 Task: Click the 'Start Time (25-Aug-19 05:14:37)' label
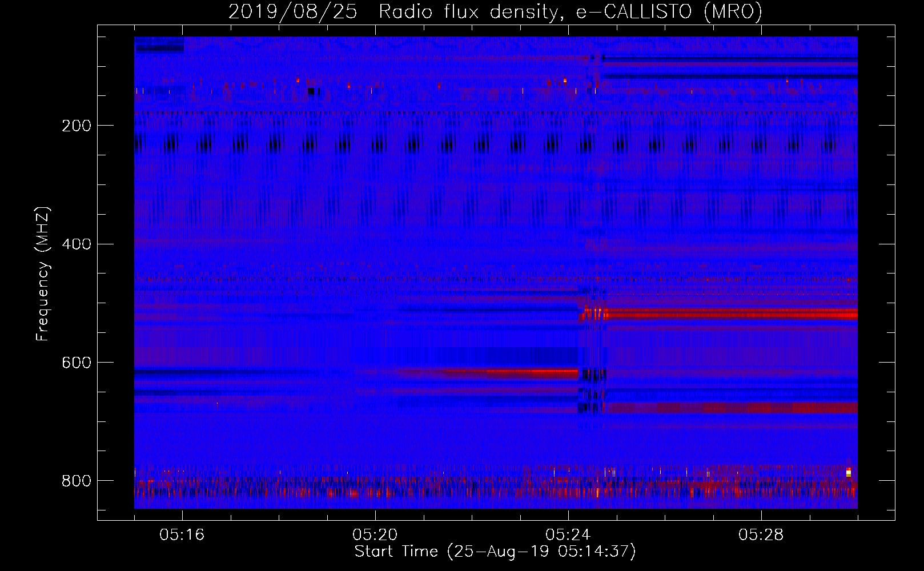pos(495,552)
